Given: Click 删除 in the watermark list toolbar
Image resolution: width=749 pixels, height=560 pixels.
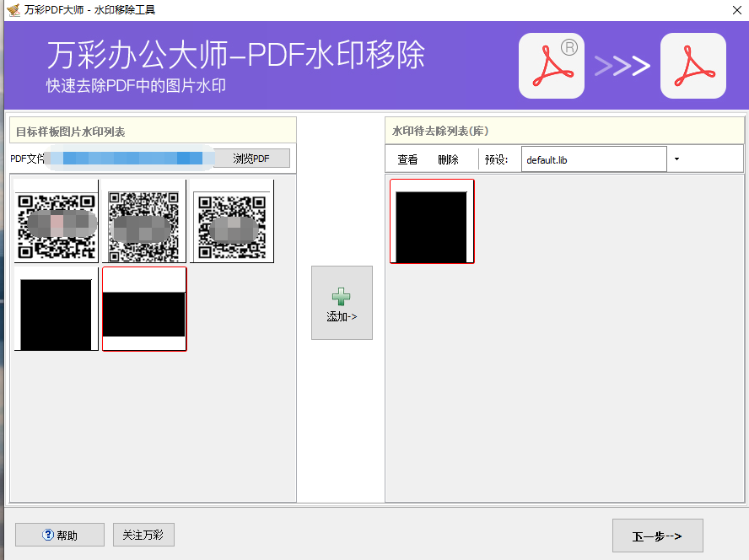Looking at the screenshot, I should [x=448, y=159].
